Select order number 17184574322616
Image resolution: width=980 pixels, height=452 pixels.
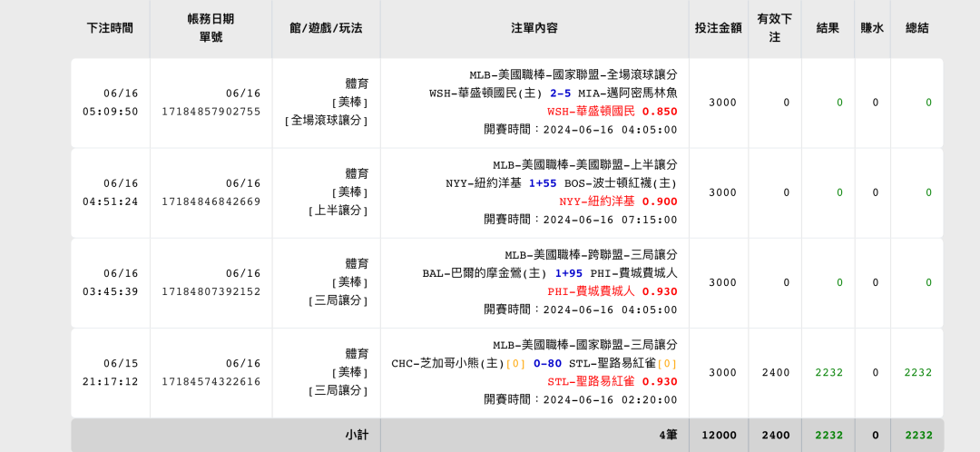211,382
